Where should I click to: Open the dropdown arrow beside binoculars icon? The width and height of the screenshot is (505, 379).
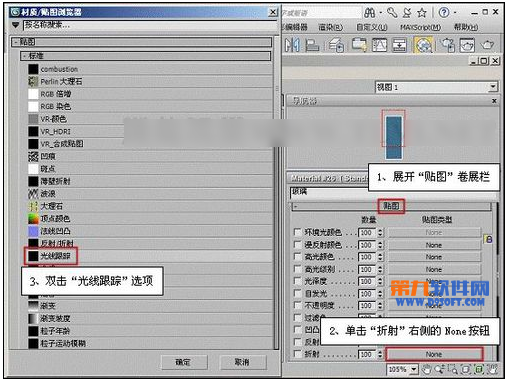380,13
